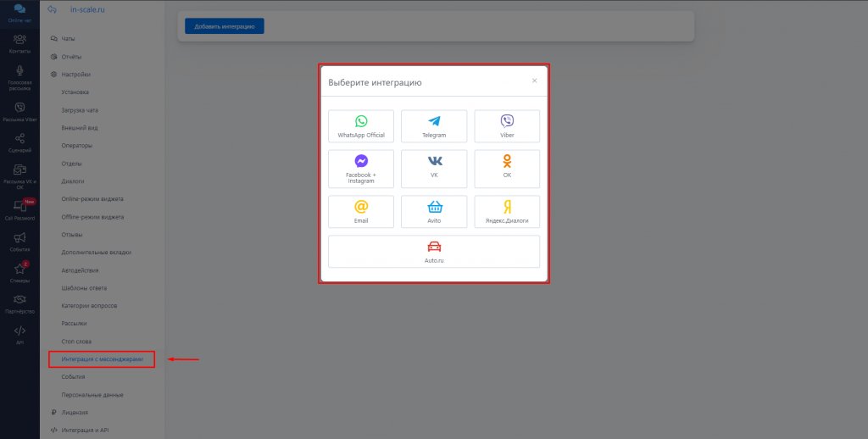Open Контакты in the left sidebar

click(19, 43)
